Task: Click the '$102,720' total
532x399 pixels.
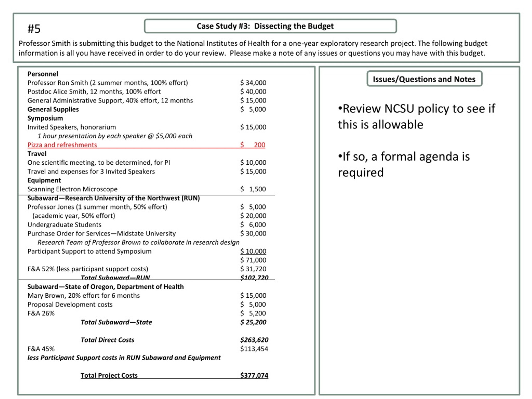Action: click(254, 278)
